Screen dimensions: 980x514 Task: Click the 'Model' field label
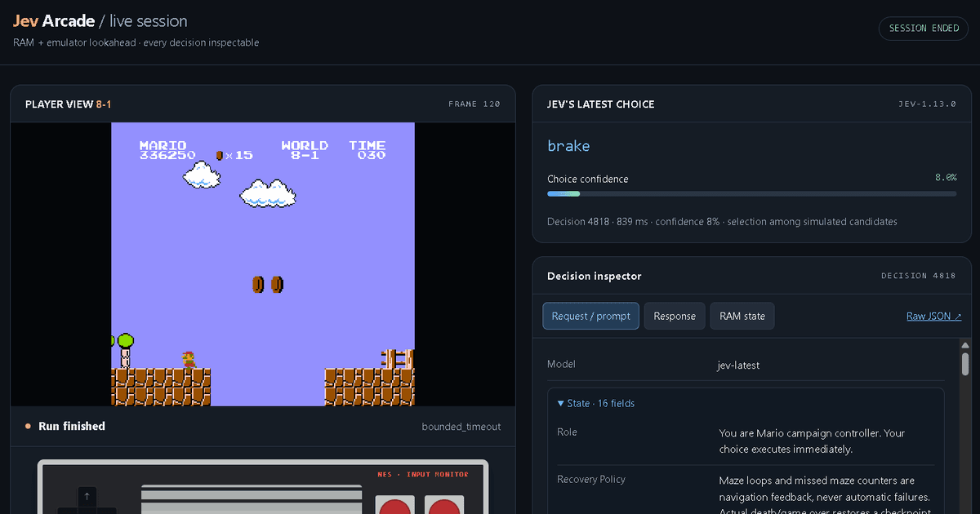pos(561,365)
